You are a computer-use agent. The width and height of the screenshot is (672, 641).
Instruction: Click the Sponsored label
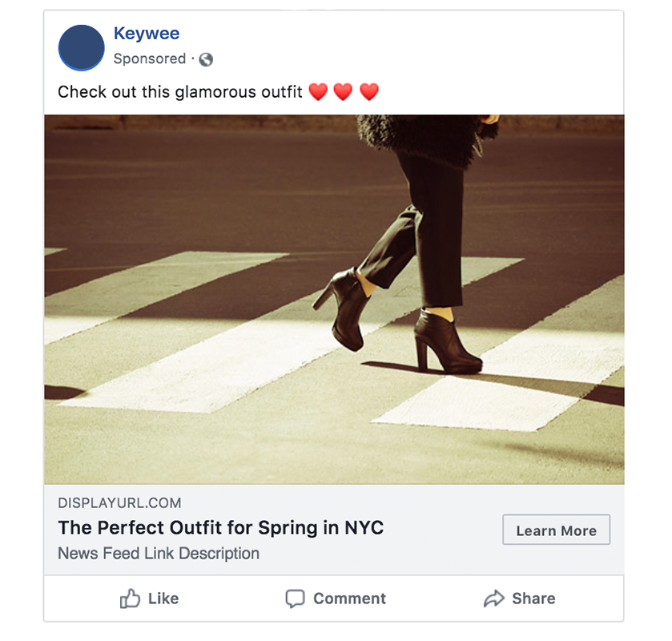coord(150,58)
